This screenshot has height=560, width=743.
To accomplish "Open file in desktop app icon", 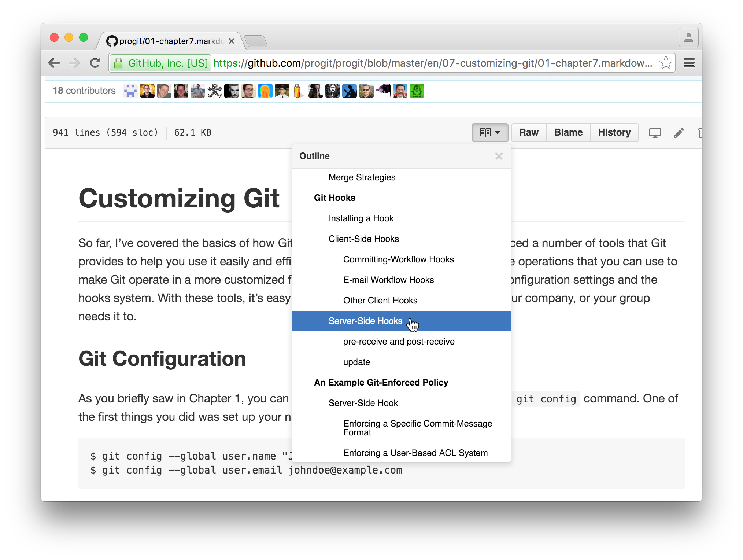I will coord(655,133).
